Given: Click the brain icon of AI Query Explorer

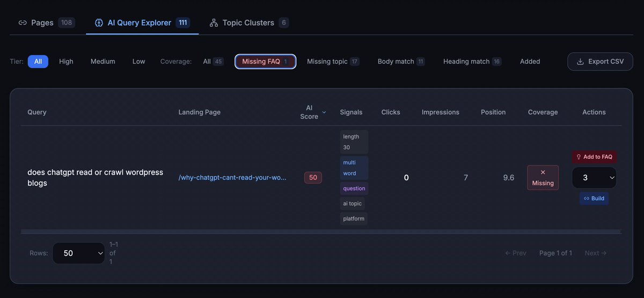Looking at the screenshot, I should pos(99,23).
